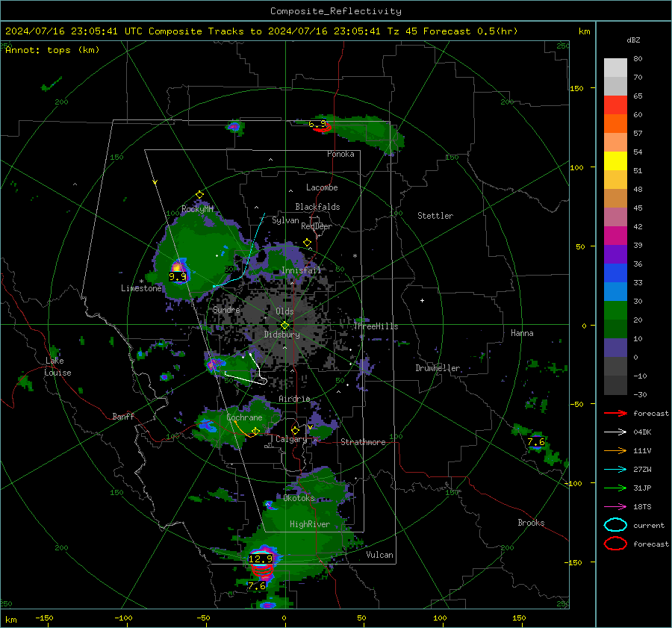
Task: Pick the magenta 39-42 dBZ color swatch
Action: coord(615,236)
